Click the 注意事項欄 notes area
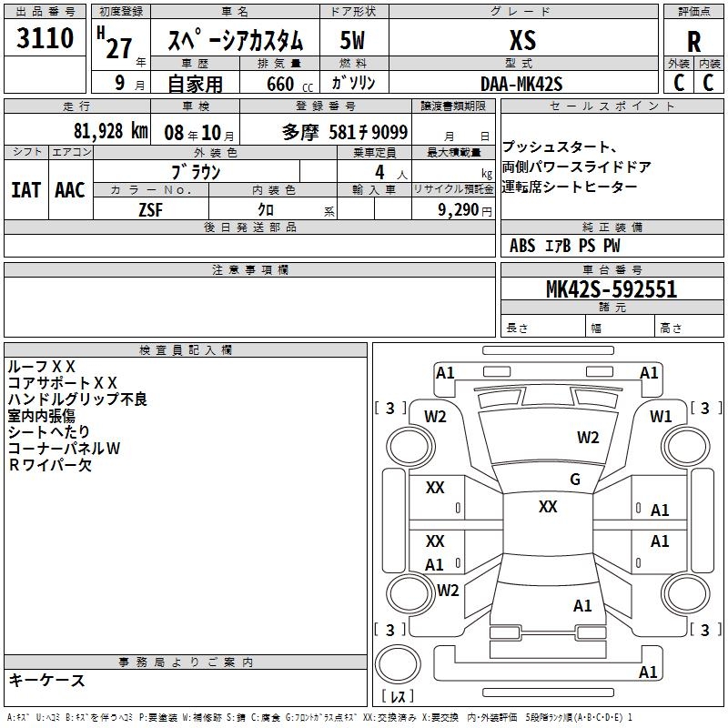 [x=249, y=307]
